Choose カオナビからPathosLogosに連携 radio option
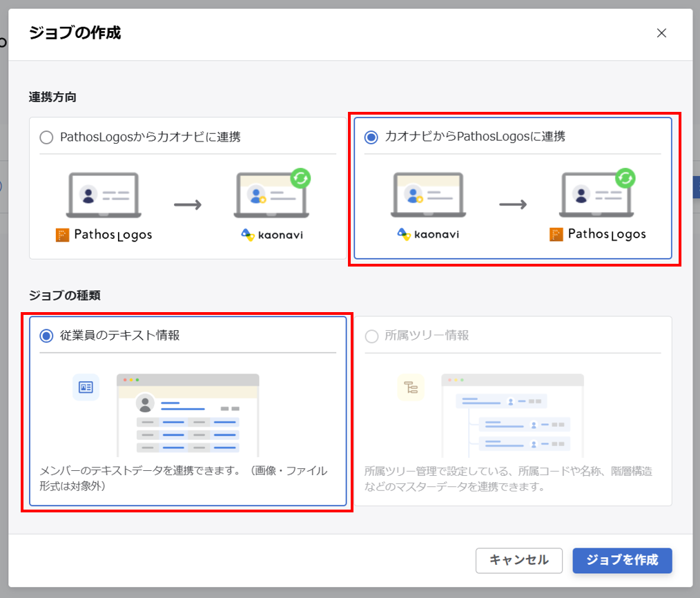 tap(371, 137)
